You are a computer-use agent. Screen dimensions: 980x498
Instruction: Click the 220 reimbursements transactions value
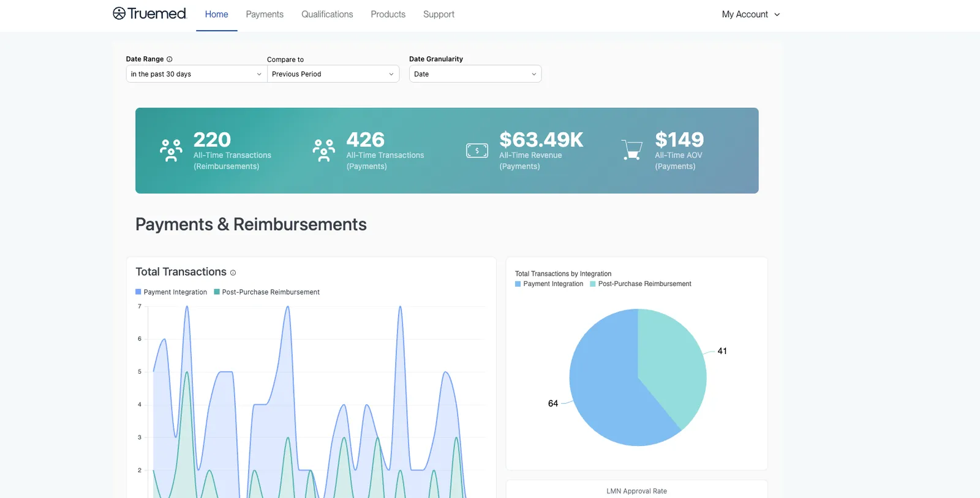(212, 140)
